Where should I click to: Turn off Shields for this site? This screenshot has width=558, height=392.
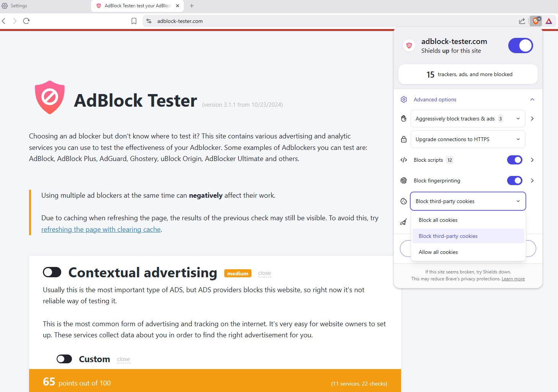(x=520, y=46)
